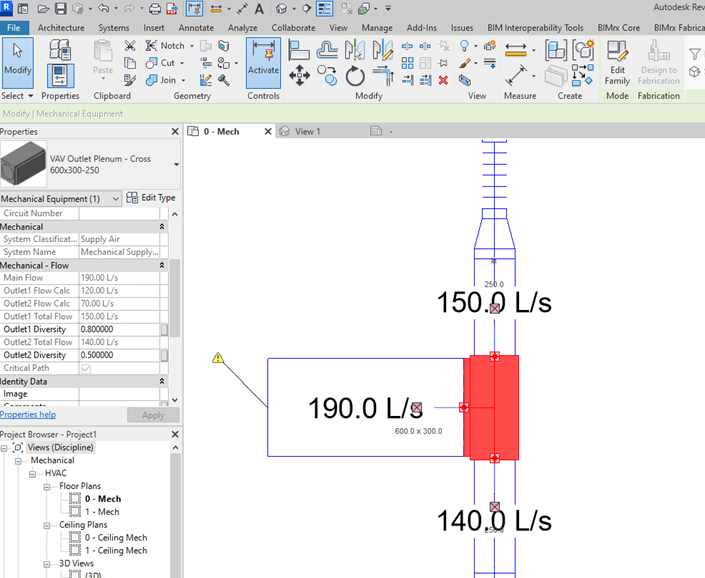Expand the Select panel dropdown
The height and width of the screenshot is (578, 705).
[31, 96]
